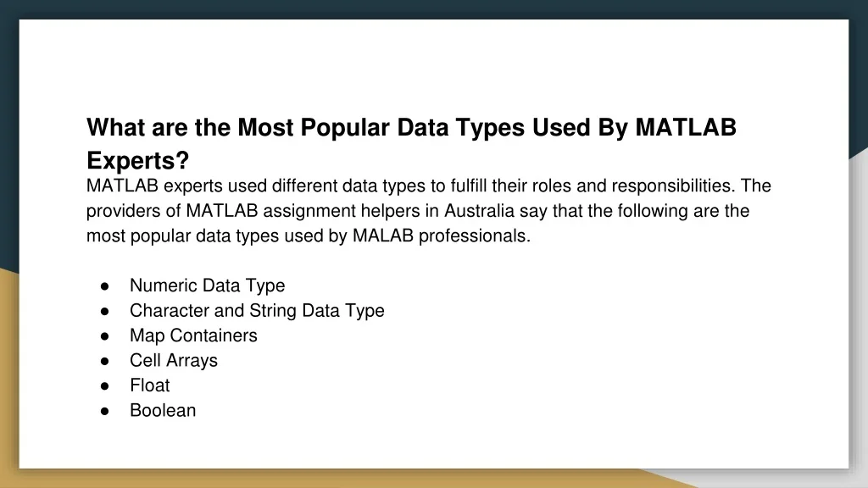The width and height of the screenshot is (868, 488).
Task: Select the "Numeric Data Type" list item
Action: tap(207, 286)
